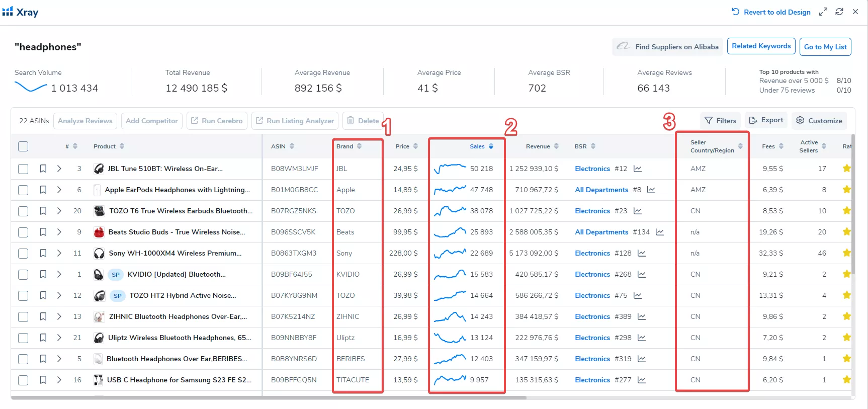Open BSR chart icon for Apple EarPods
Screen dimensions: 868x409
pos(651,190)
